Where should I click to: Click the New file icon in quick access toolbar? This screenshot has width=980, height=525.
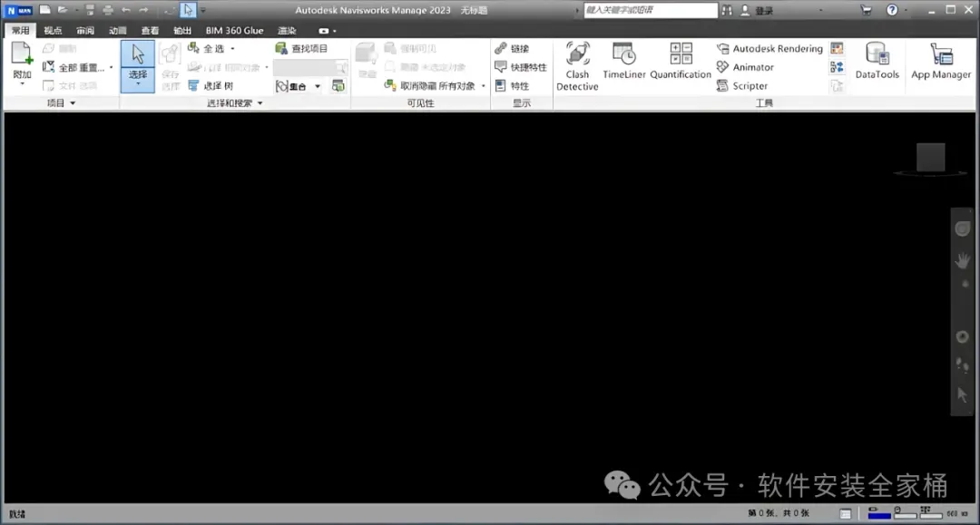point(45,10)
